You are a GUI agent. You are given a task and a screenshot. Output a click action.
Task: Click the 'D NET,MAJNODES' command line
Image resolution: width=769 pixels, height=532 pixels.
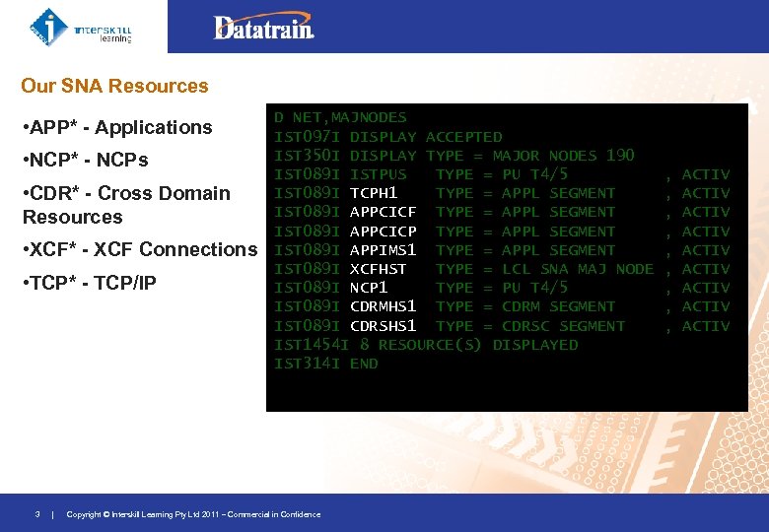[x=340, y=117]
